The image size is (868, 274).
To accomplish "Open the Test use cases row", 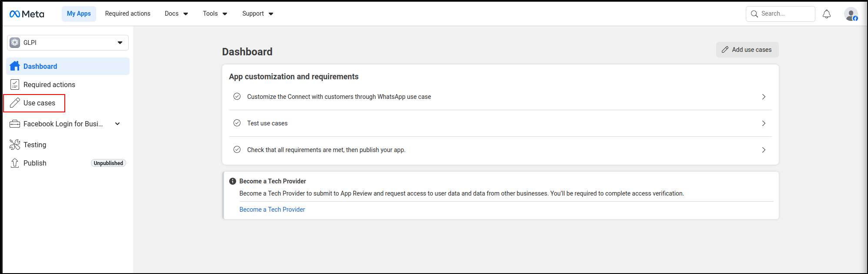I will [x=500, y=123].
